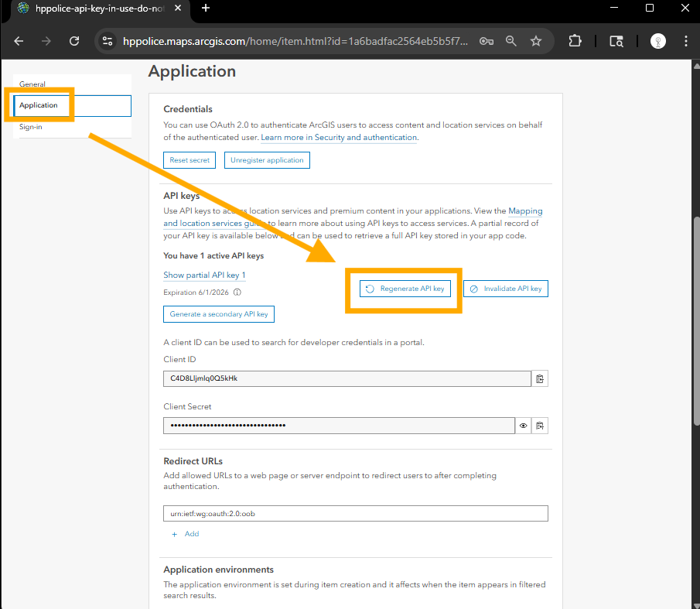Click the page vertical scrollbar thumb
The image size is (700, 609).
(696, 320)
